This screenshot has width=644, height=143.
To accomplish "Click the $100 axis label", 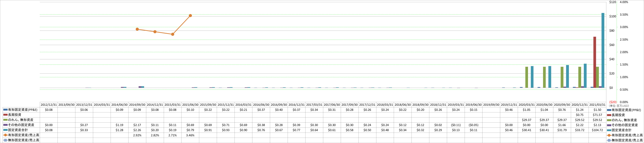I will (612, 16).
